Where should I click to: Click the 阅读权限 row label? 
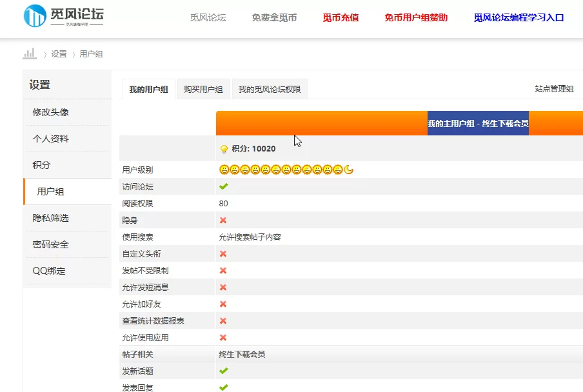137,203
